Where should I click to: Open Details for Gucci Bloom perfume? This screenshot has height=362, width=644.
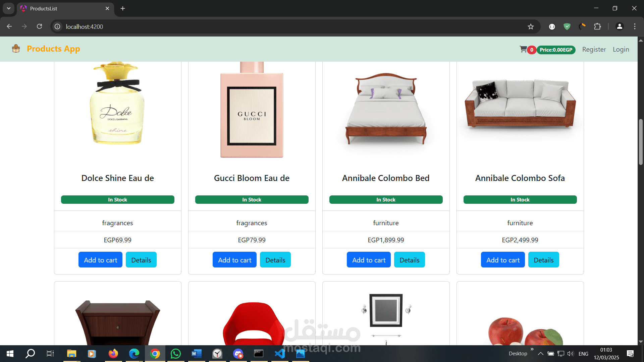point(275,259)
